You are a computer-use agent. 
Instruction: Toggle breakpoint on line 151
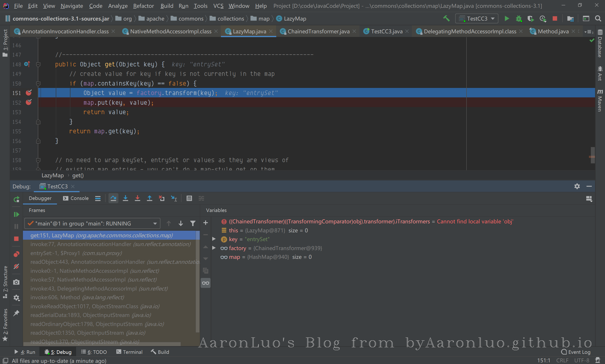(x=29, y=93)
